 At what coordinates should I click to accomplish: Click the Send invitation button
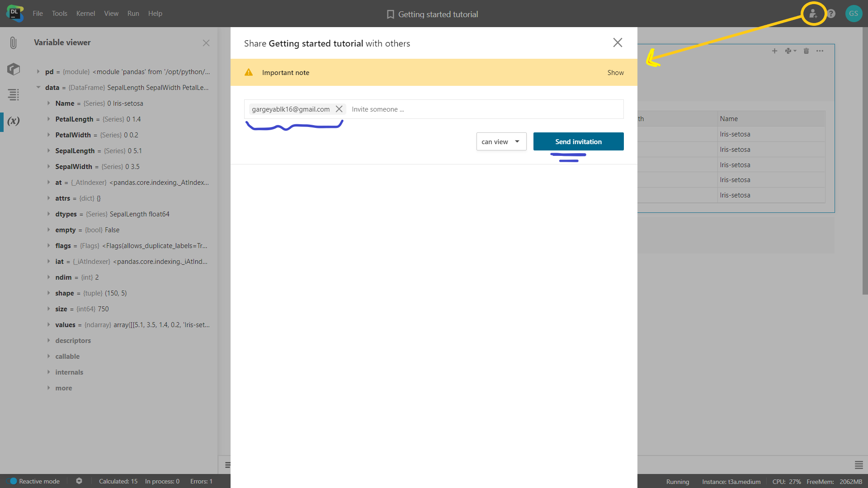tap(578, 141)
